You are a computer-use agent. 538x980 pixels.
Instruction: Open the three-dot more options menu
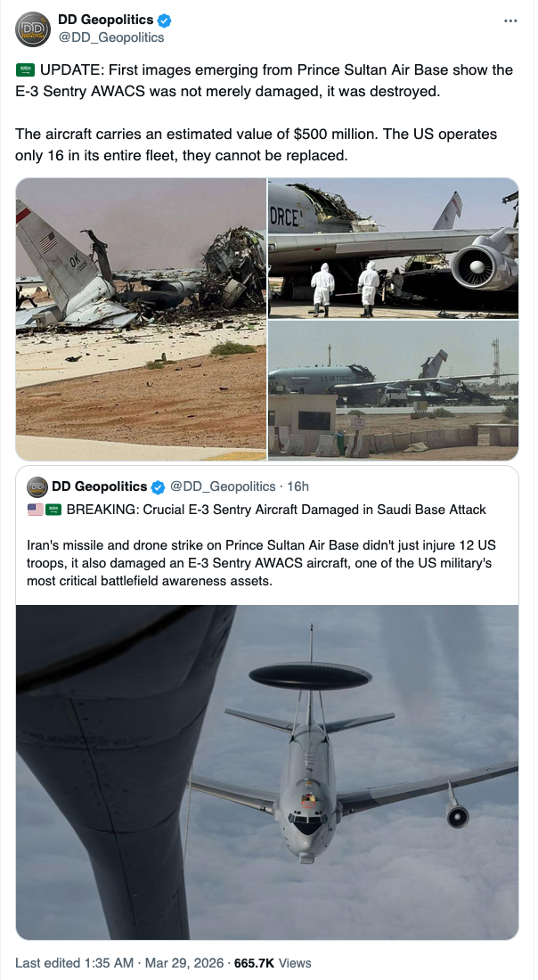[510, 20]
